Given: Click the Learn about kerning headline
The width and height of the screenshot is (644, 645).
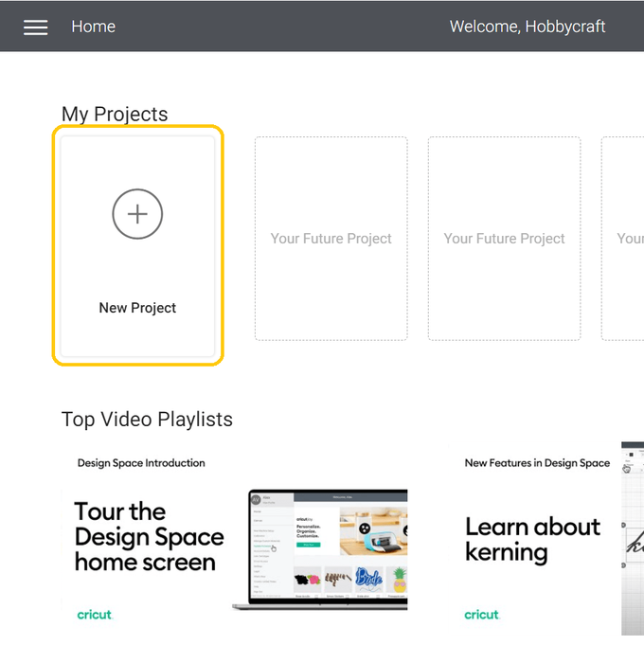Looking at the screenshot, I should [x=532, y=539].
